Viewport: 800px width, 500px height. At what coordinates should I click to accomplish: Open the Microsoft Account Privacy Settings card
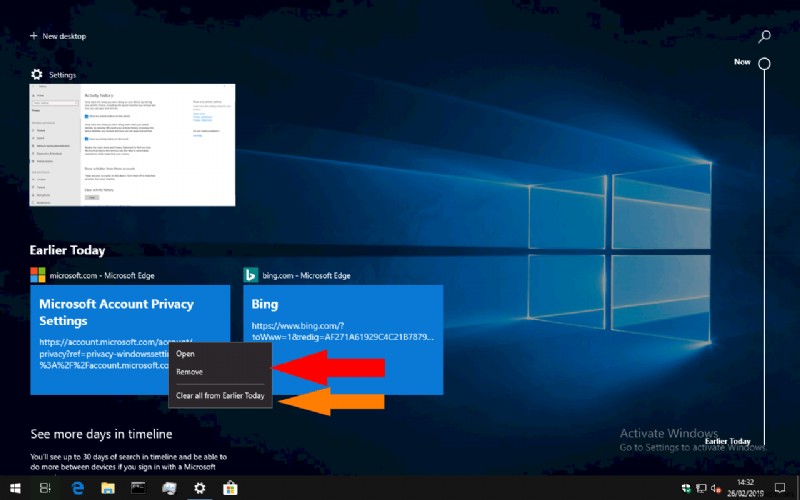click(x=130, y=339)
